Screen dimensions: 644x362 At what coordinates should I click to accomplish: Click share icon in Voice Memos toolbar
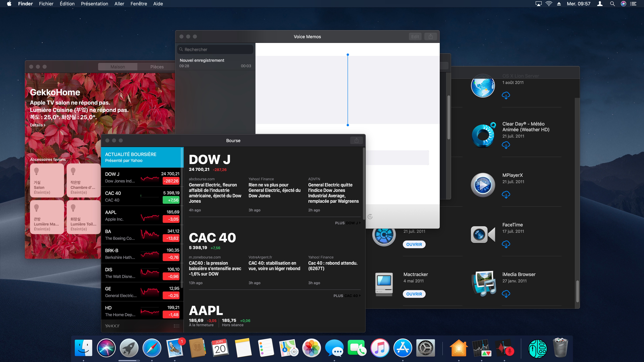point(431,37)
